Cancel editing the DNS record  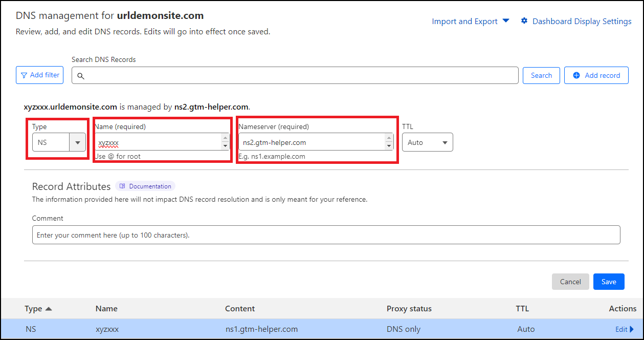pyautogui.click(x=570, y=282)
